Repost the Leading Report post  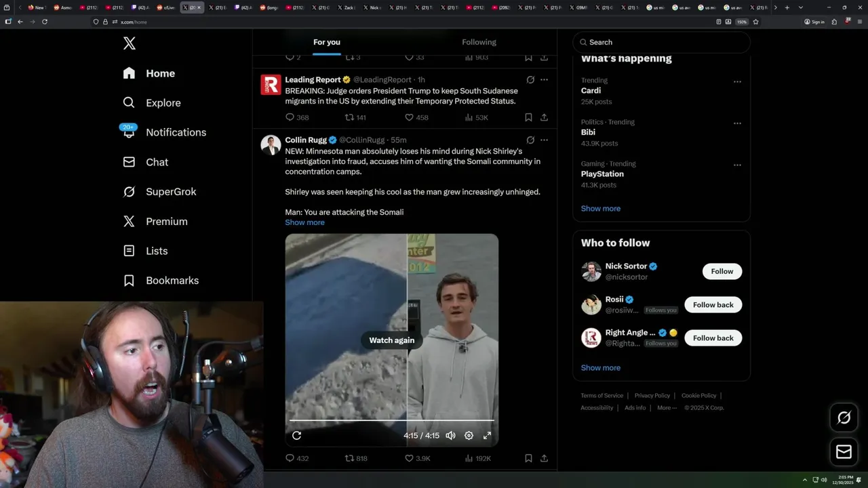pos(350,117)
